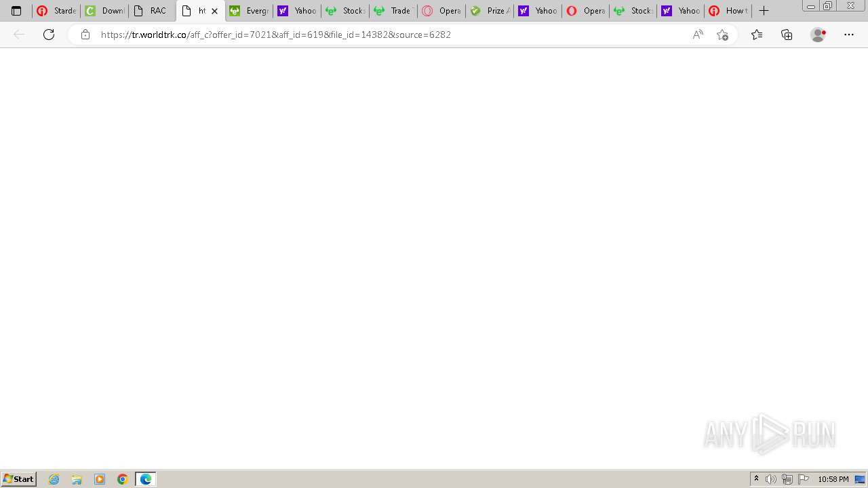The height and width of the screenshot is (488, 868).
Task: Open the volume speaker tray icon
Action: (x=771, y=479)
